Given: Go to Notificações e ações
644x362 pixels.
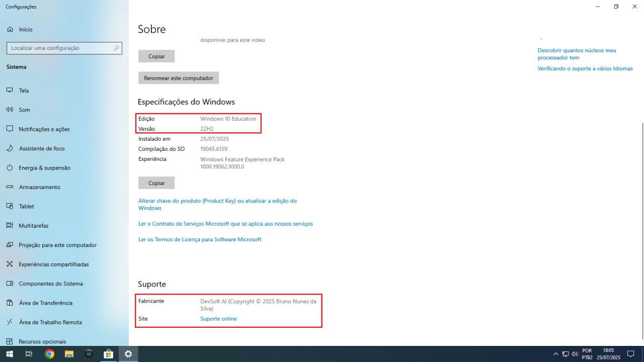Looking at the screenshot, I should click(44, 129).
